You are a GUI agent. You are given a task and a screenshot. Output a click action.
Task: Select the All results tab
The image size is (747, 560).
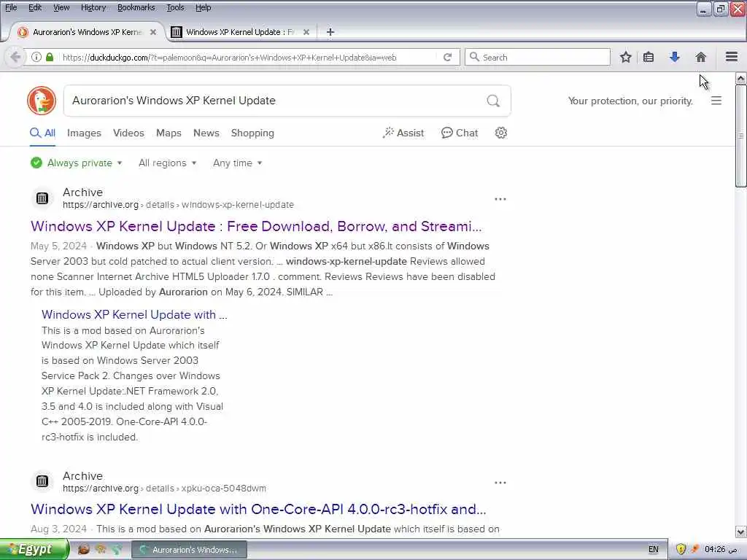43,133
